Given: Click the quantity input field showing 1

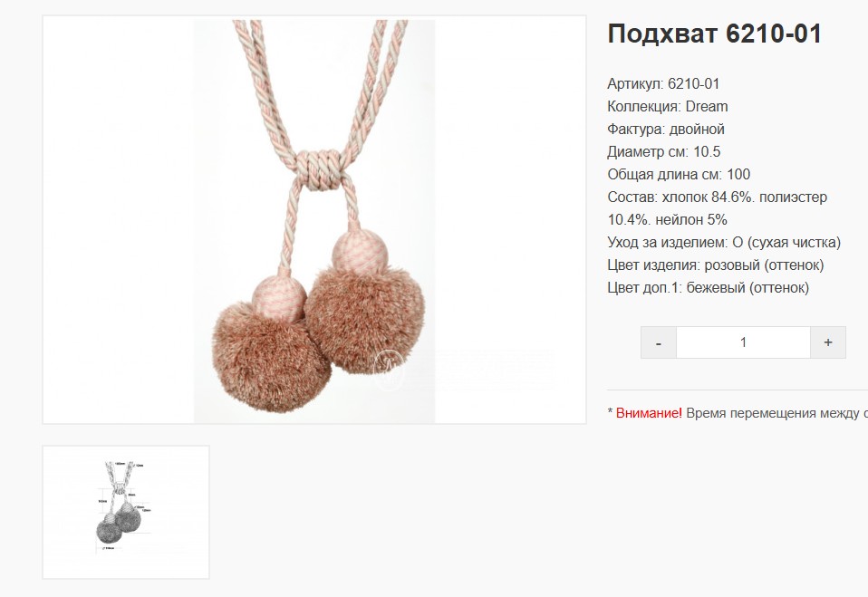Looking at the screenshot, I should pos(743,342).
